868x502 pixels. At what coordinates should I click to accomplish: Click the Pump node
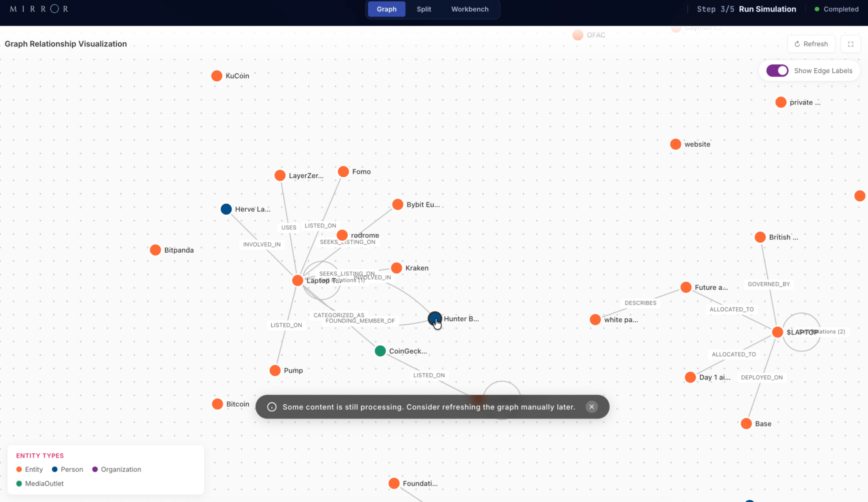pyautogui.click(x=275, y=370)
